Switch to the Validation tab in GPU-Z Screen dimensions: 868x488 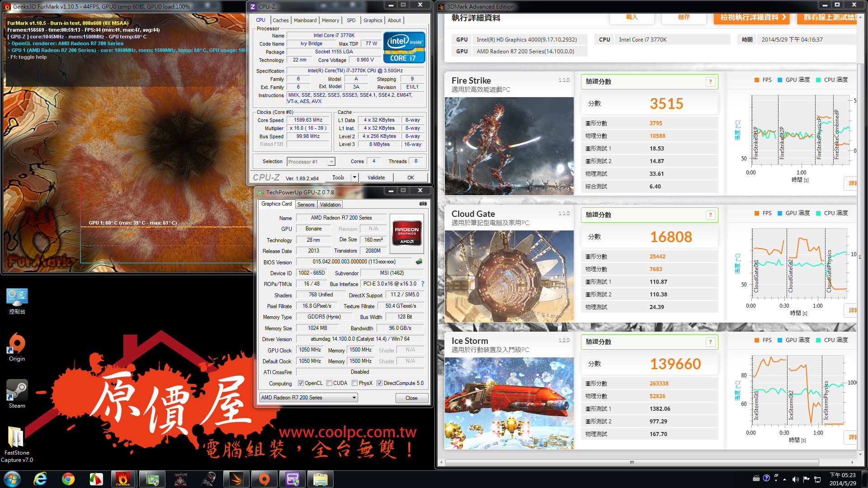pos(330,205)
